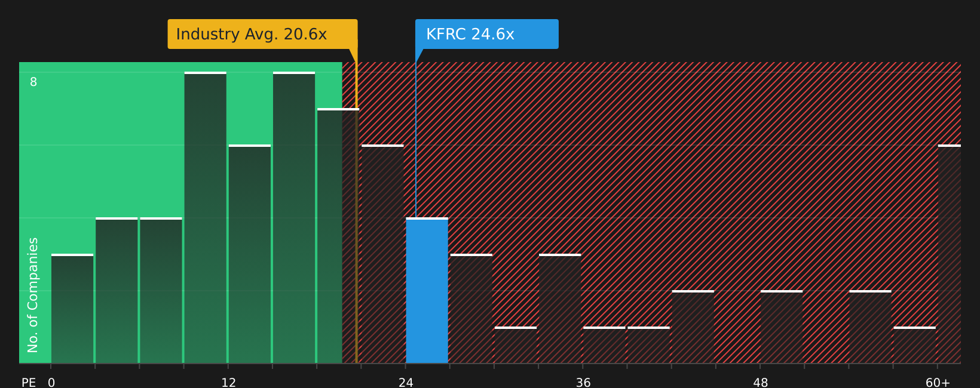Select the bar ending at PE 24
This screenshot has width=980, height=388.
point(382,254)
